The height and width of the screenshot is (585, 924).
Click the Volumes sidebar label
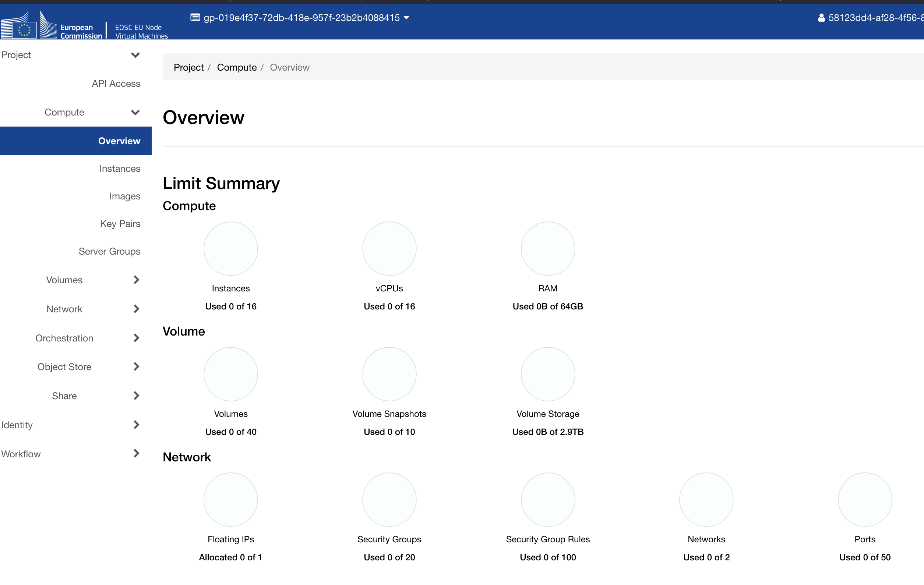[64, 280]
